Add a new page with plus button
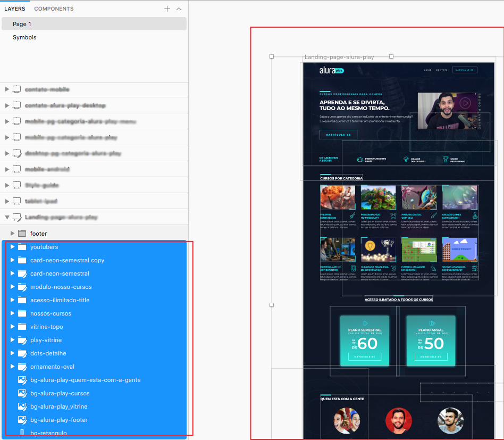The image size is (504, 440). tap(167, 9)
